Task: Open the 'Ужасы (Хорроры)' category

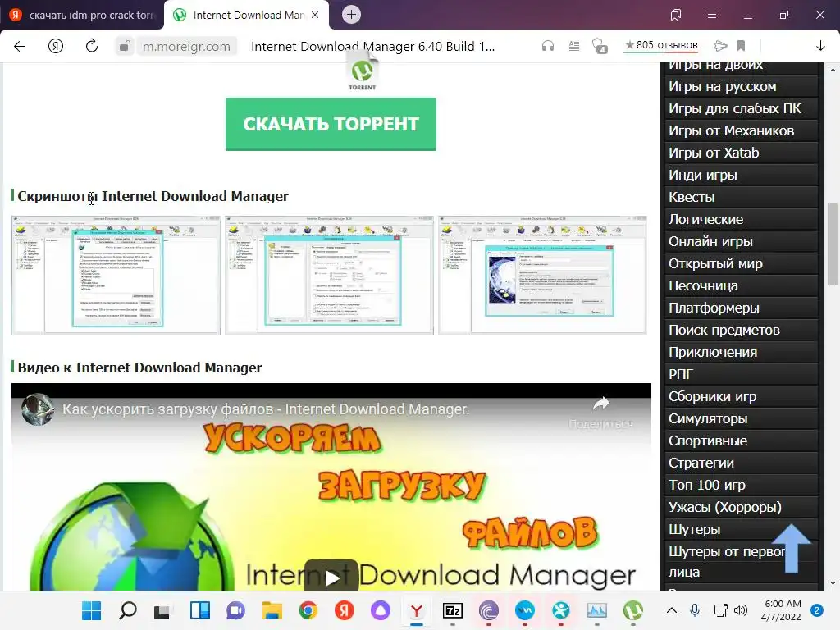Action: (x=741, y=507)
